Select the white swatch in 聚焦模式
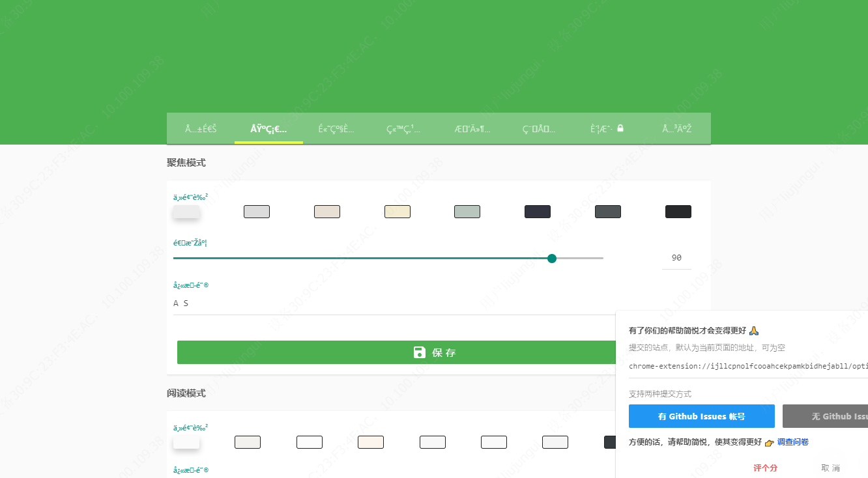The image size is (868, 478). 186,212
